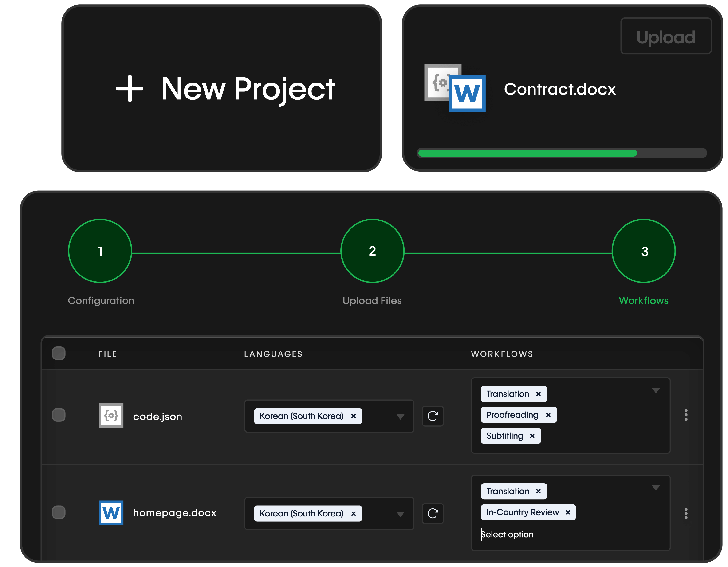Check the code.json row checkbox
728x567 pixels.
pyautogui.click(x=59, y=415)
